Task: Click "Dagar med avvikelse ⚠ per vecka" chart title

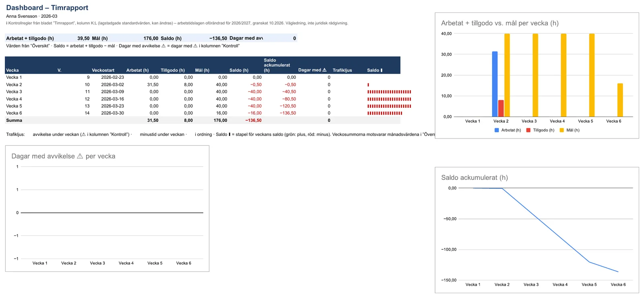Action: point(64,156)
